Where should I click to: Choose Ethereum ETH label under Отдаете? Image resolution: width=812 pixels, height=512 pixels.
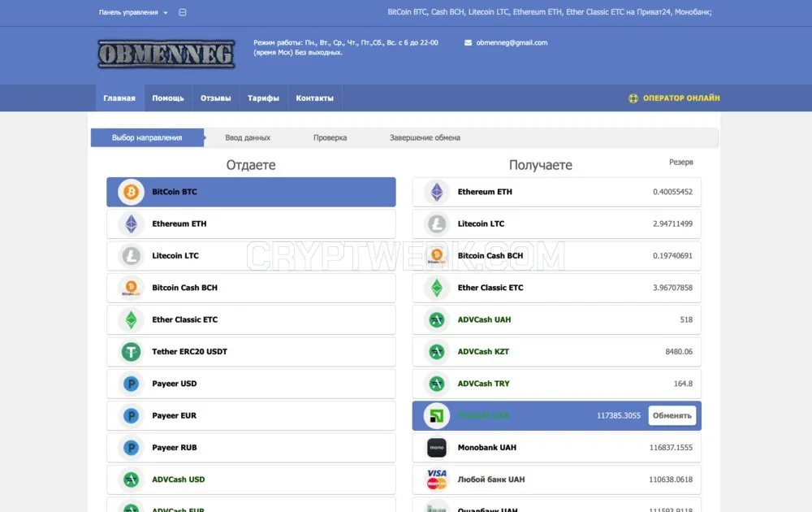(179, 223)
